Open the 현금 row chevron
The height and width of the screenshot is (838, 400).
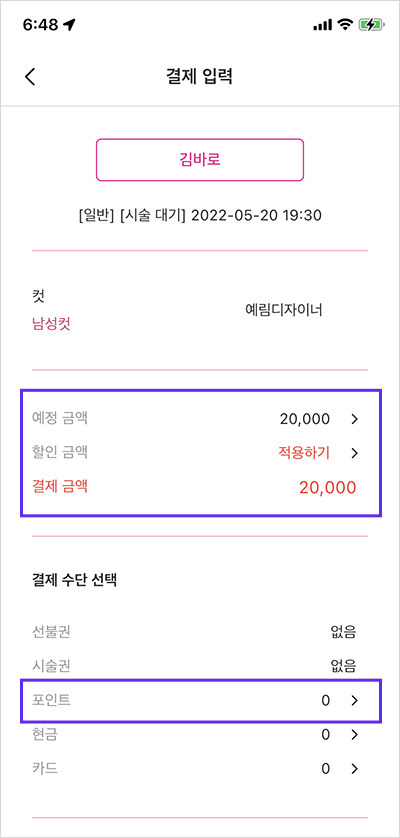pos(354,735)
